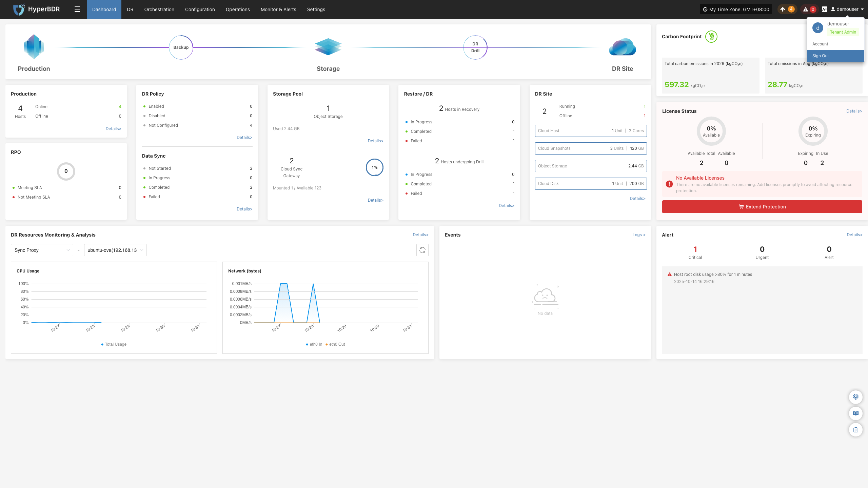Image resolution: width=868 pixels, height=488 pixels.
Task: Choose Sign Out in user menu
Action: [x=835, y=56]
